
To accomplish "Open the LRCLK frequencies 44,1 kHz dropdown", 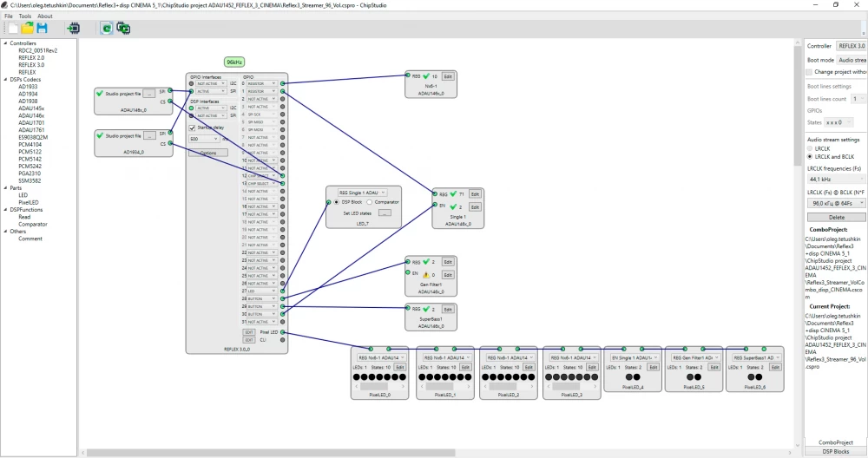I will coord(836,177).
